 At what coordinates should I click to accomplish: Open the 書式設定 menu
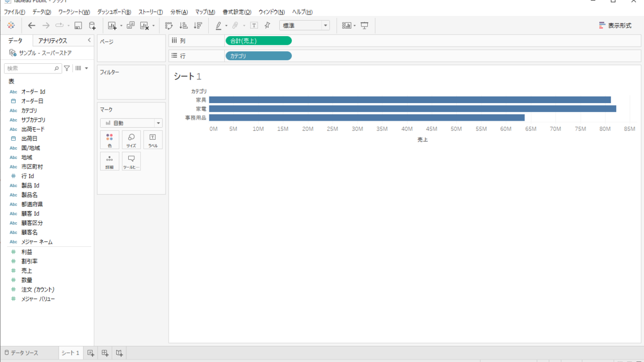(x=237, y=12)
